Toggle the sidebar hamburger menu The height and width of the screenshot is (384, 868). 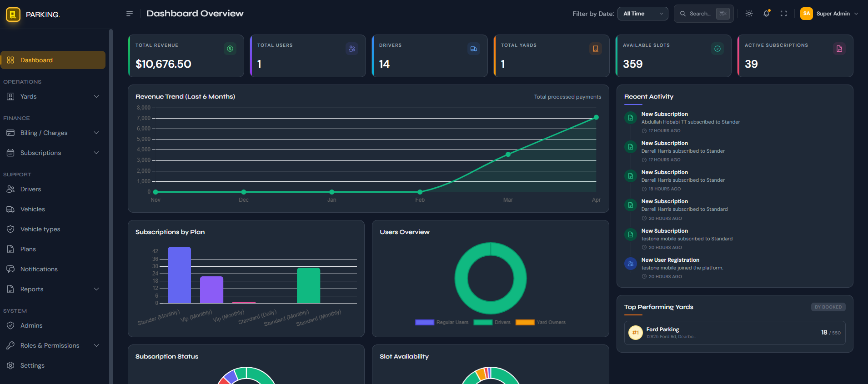tap(130, 14)
